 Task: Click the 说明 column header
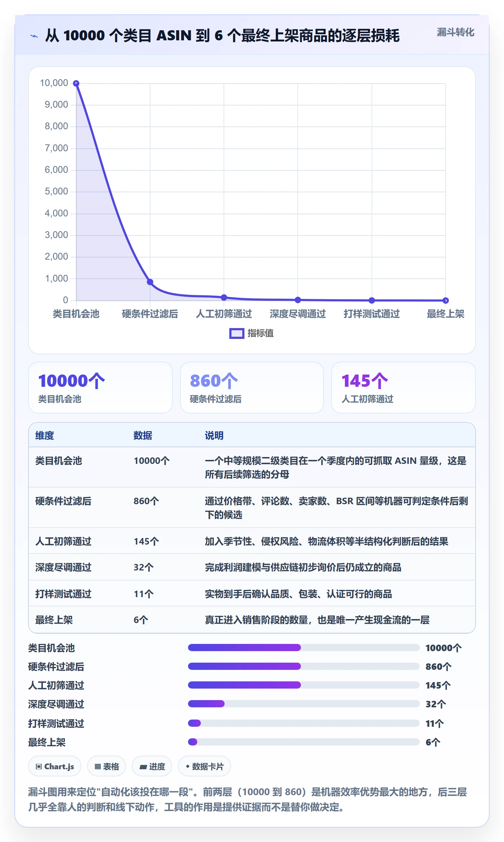214,435
